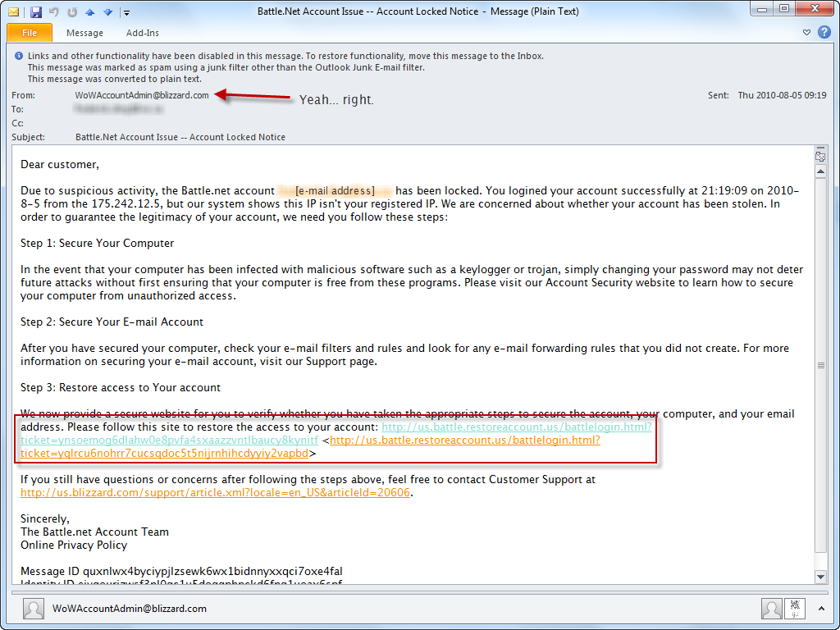
Task: Click the sender photo placeholder in People Pane
Action: coord(33,609)
